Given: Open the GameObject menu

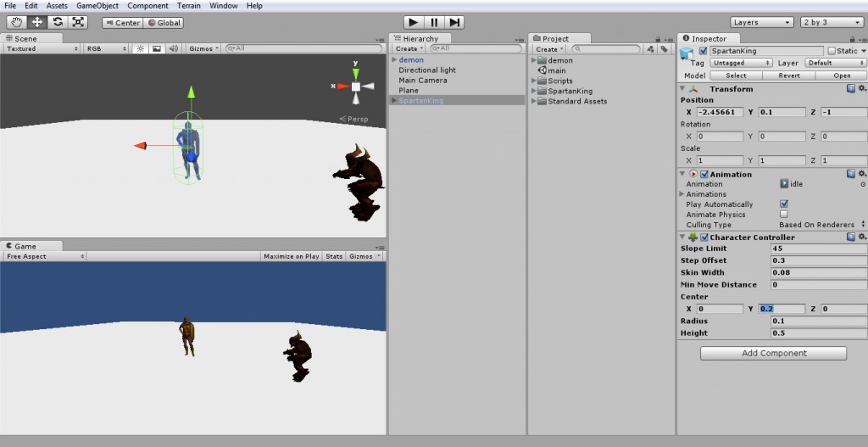Looking at the screenshot, I should 97,6.
